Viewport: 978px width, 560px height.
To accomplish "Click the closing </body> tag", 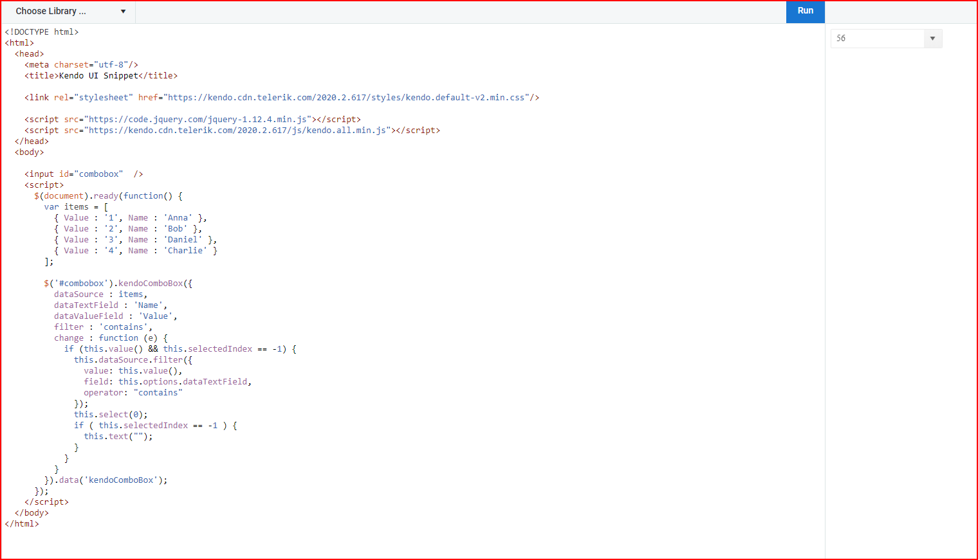I will point(32,513).
